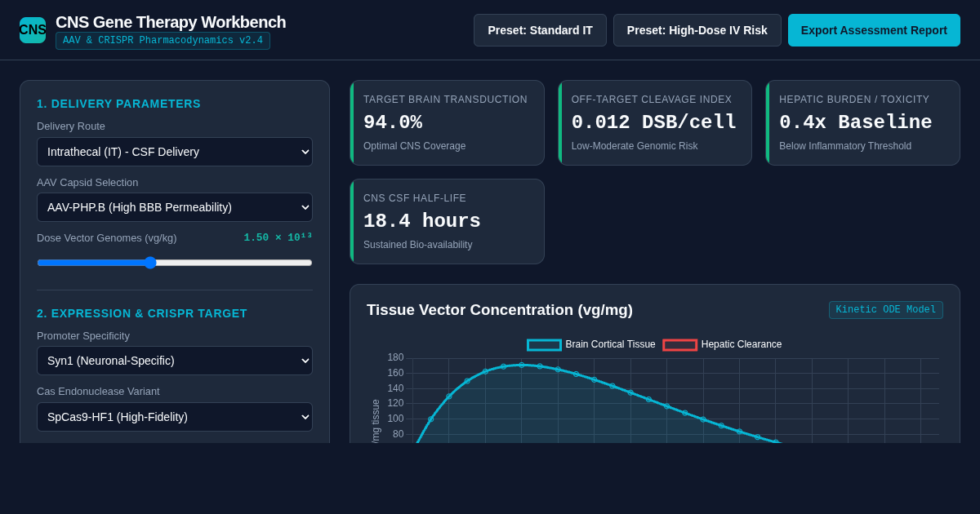The height and width of the screenshot is (514, 980).
Task: Click the CNS Gene Therapy Workbench title
Action: [x=171, y=22]
